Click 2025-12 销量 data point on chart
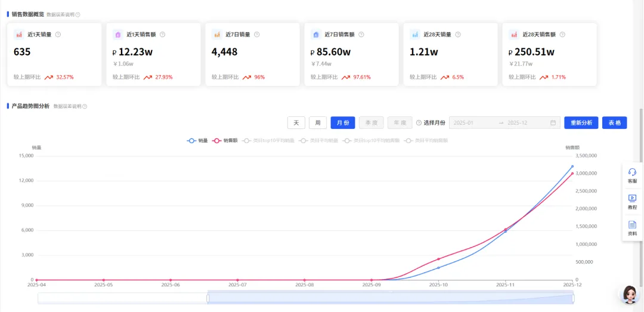 click(572, 166)
